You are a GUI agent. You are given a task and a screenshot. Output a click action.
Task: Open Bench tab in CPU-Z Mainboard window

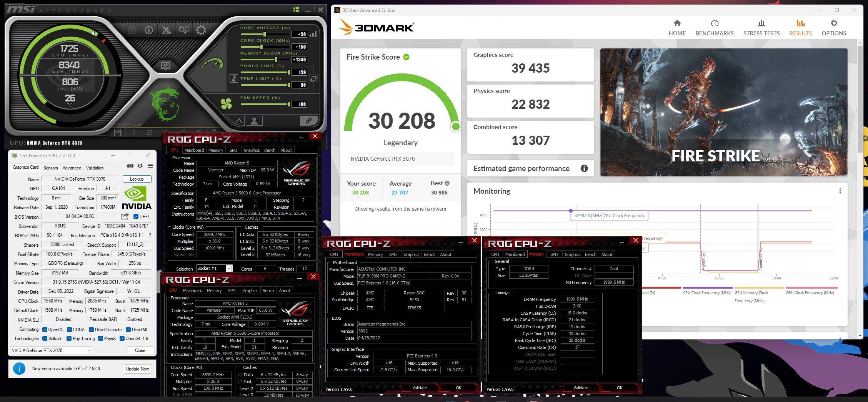click(429, 254)
